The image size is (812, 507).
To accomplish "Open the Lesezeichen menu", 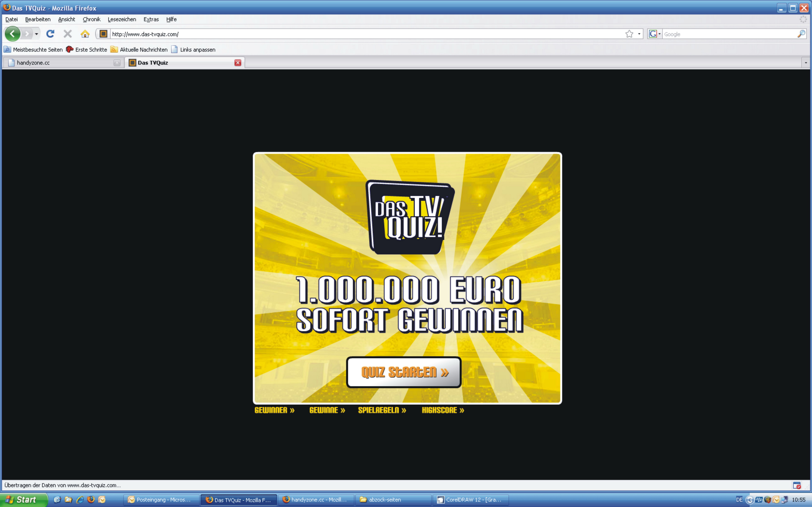I will click(122, 19).
